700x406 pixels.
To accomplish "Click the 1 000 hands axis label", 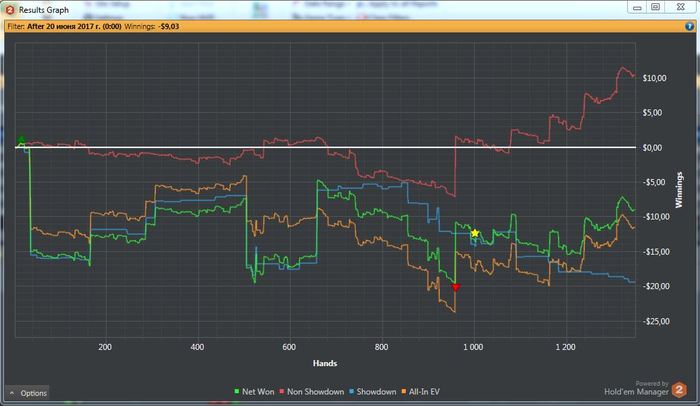I will [x=473, y=347].
